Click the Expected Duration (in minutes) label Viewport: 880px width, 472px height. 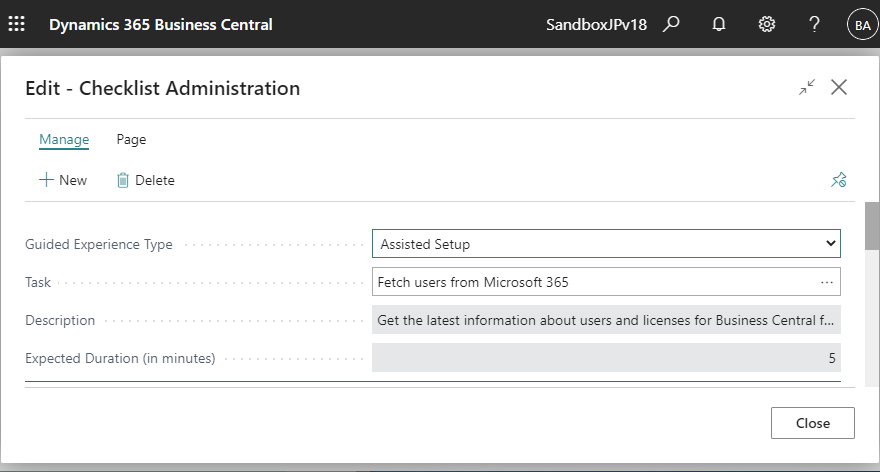click(120, 359)
